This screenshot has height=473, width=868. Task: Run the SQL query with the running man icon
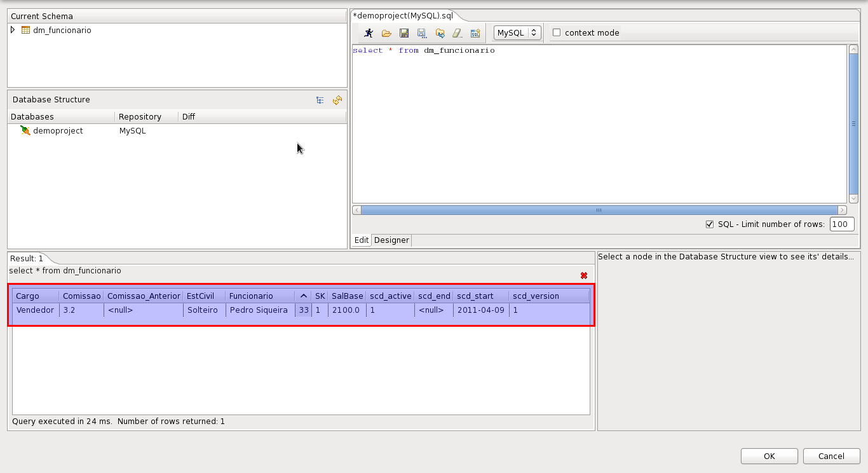coord(369,33)
